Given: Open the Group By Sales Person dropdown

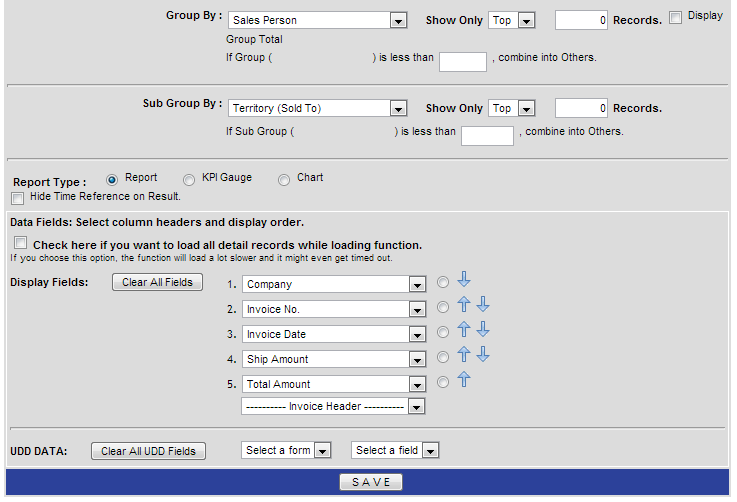Looking at the screenshot, I should click(x=316, y=20).
